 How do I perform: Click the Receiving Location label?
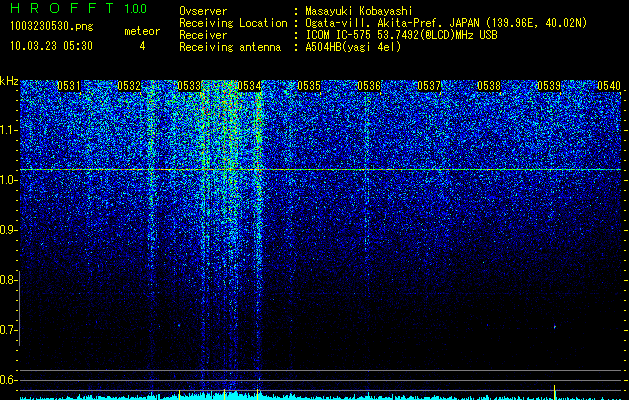coord(233,23)
